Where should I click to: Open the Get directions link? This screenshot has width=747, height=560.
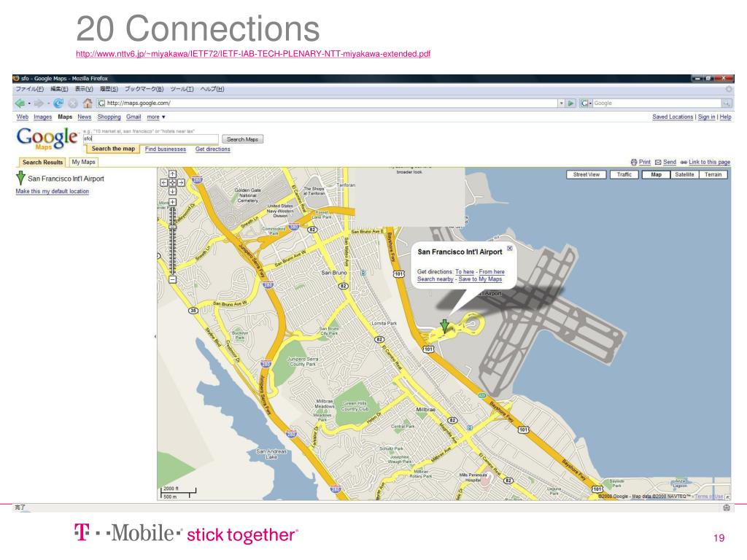[212, 149]
